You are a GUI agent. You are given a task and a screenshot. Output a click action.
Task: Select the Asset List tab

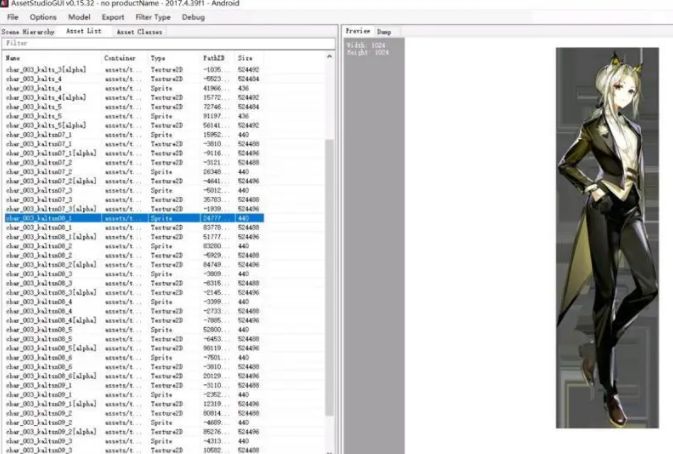pos(84,32)
